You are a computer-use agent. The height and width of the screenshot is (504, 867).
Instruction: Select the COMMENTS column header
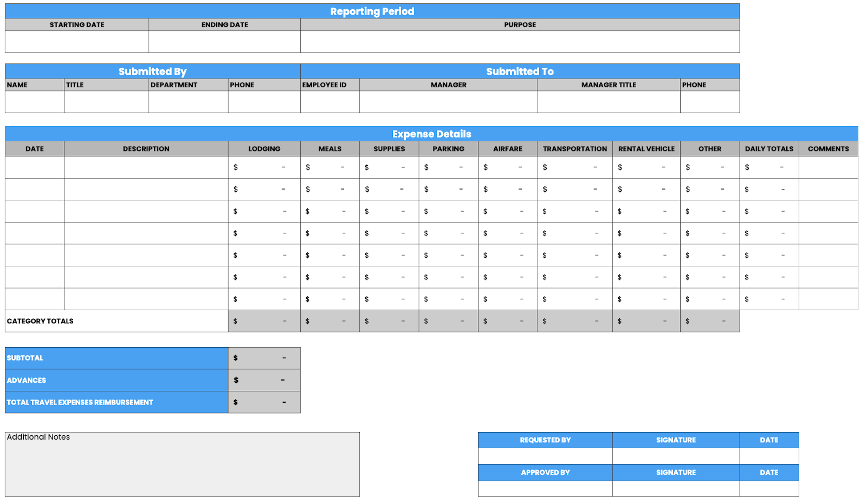829,149
